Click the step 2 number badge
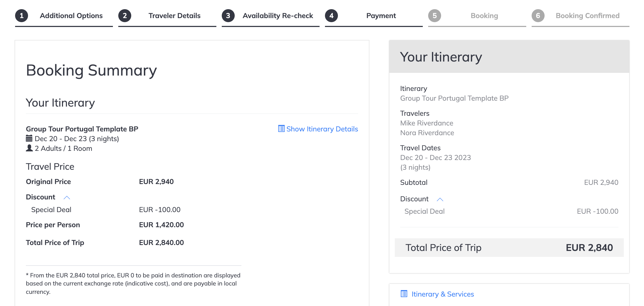 125,16
